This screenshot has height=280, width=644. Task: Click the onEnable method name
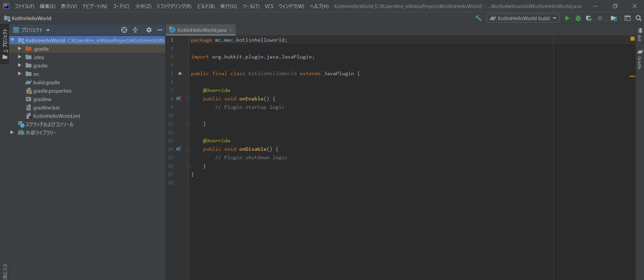point(251,99)
